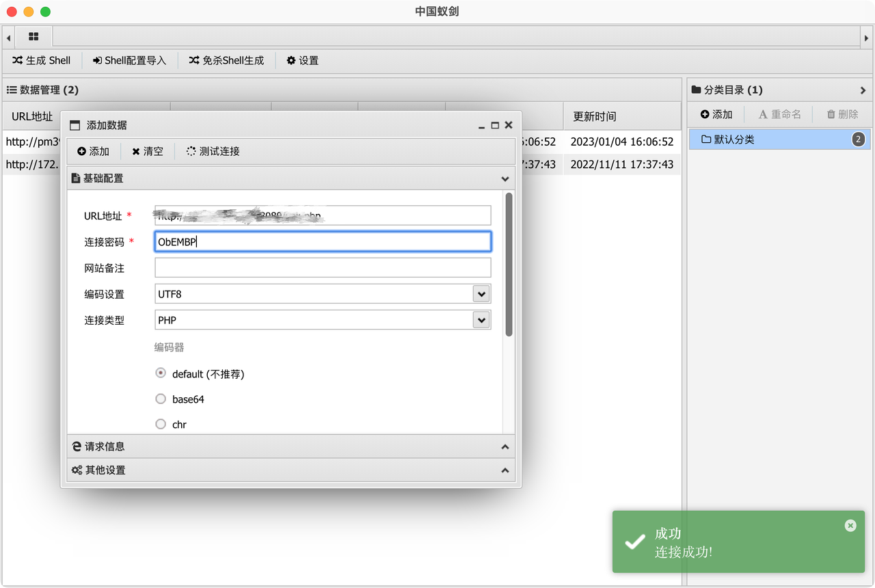This screenshot has height=588, width=875.
Task: Add a category with 添加 in 分类目录
Action: pos(716,114)
